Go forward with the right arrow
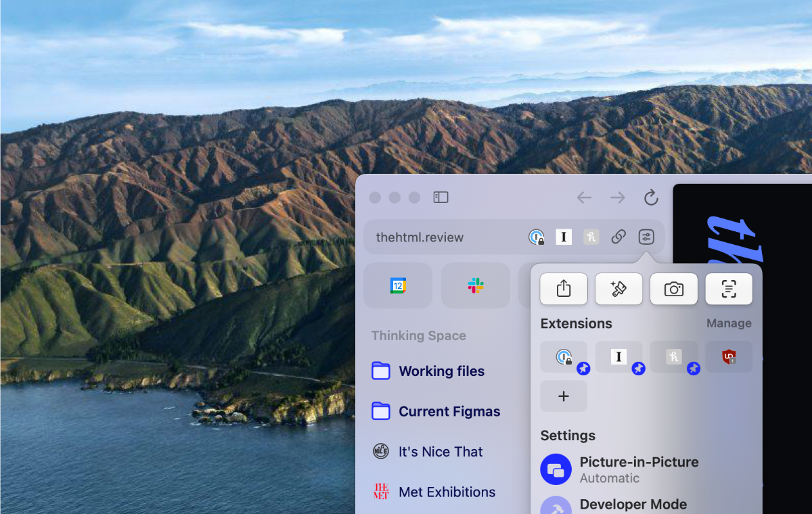 point(618,197)
